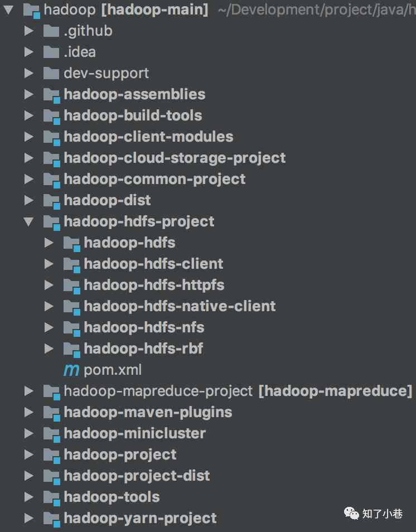This screenshot has height=532, width=416.
Task: Select hadoop-hdfs-httpfs in the tree
Action: click(x=154, y=285)
